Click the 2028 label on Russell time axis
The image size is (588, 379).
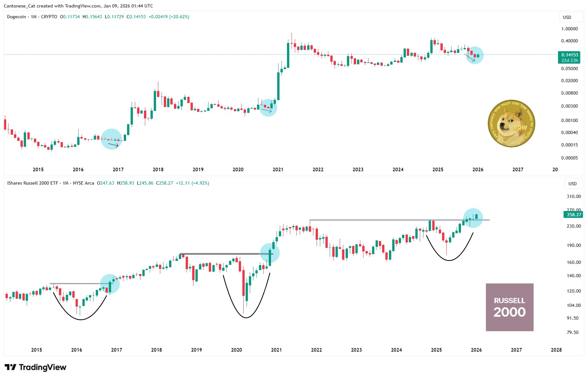pyautogui.click(x=556, y=350)
